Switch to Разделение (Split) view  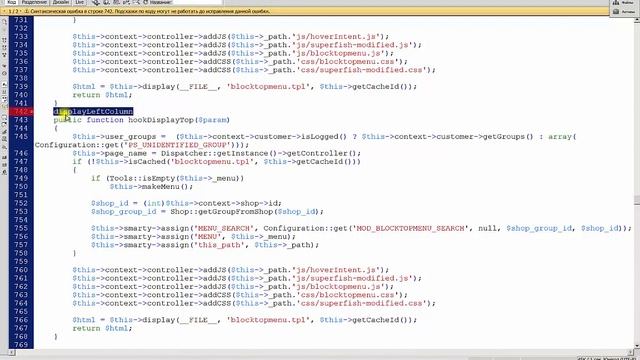coord(34,2)
